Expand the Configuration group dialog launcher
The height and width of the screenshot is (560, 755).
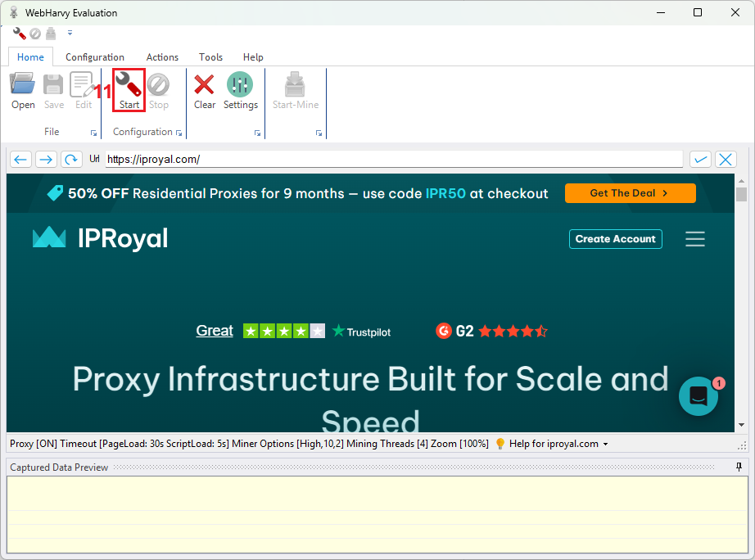179,133
